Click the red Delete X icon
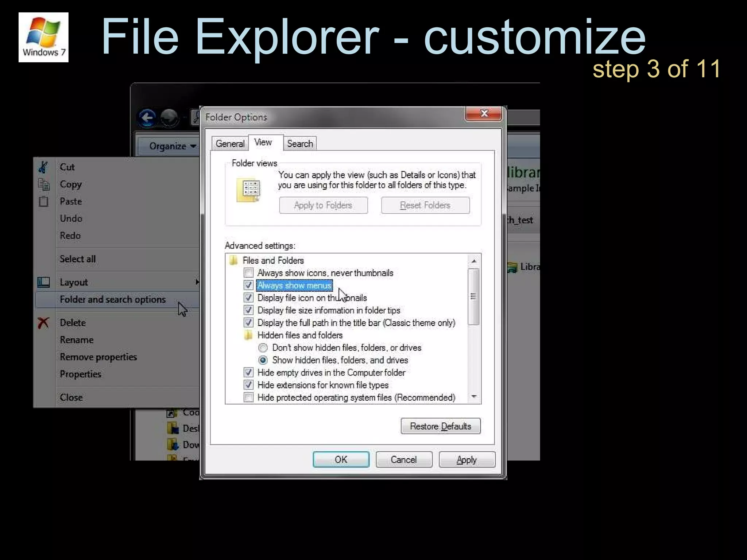 pyautogui.click(x=43, y=323)
